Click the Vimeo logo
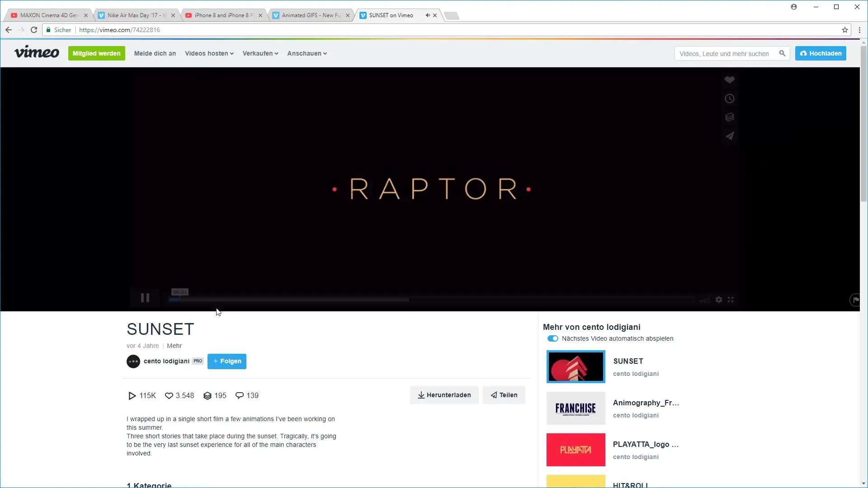 point(37,52)
